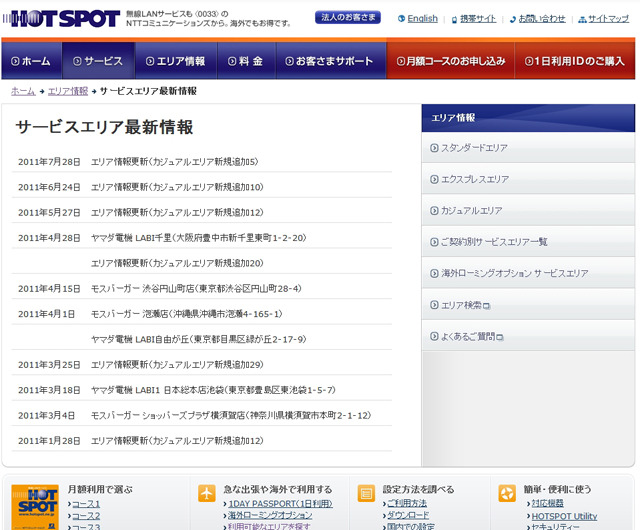Click the mobile phone icon beside 携帯サイト
This screenshot has height=530, width=640.
coord(454,19)
